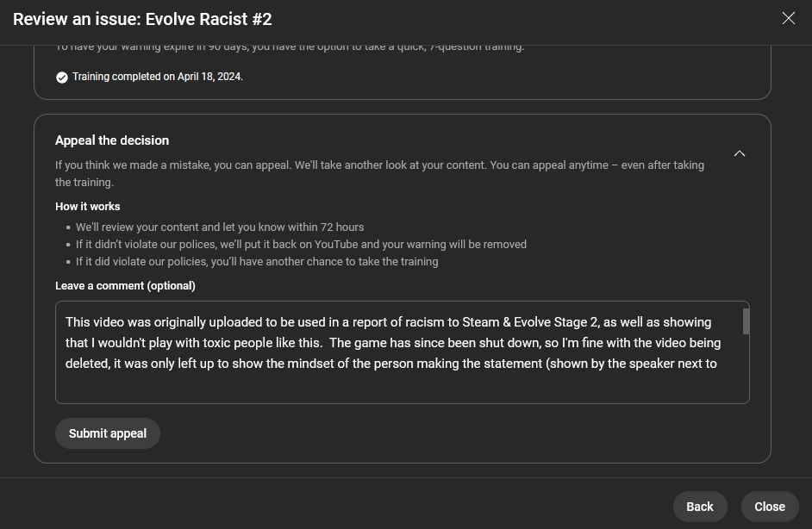Click the bullet about another chance at training
Screen dimensions: 812x529
pyautogui.click(x=257, y=262)
